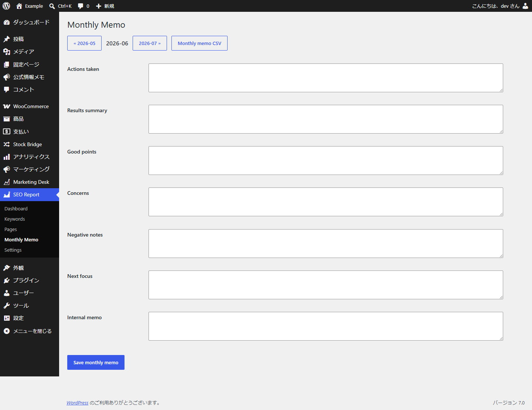
Task: Click the メディア media icon
Action: (x=7, y=52)
